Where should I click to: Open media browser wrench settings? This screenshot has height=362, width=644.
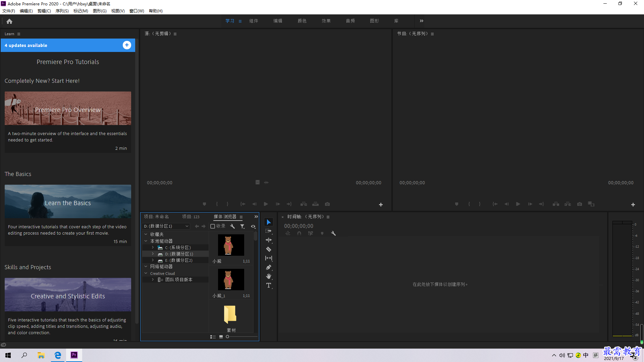pos(232,226)
